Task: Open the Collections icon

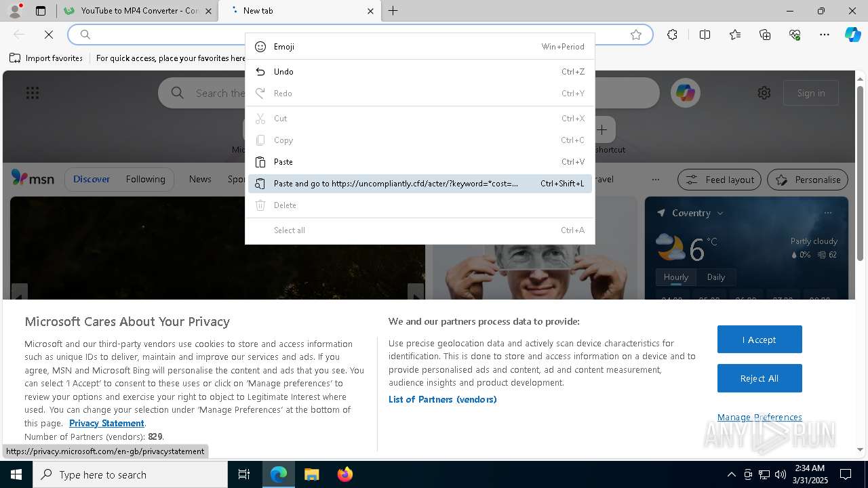Action: click(x=765, y=35)
